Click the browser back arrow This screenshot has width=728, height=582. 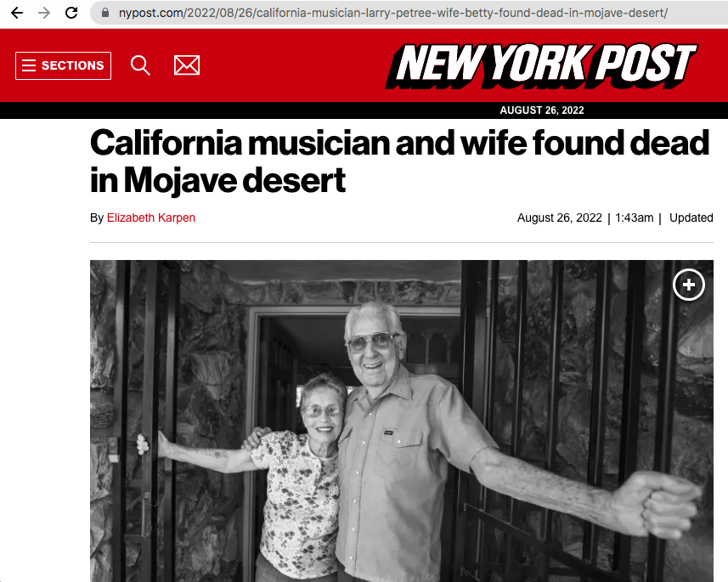(x=17, y=13)
